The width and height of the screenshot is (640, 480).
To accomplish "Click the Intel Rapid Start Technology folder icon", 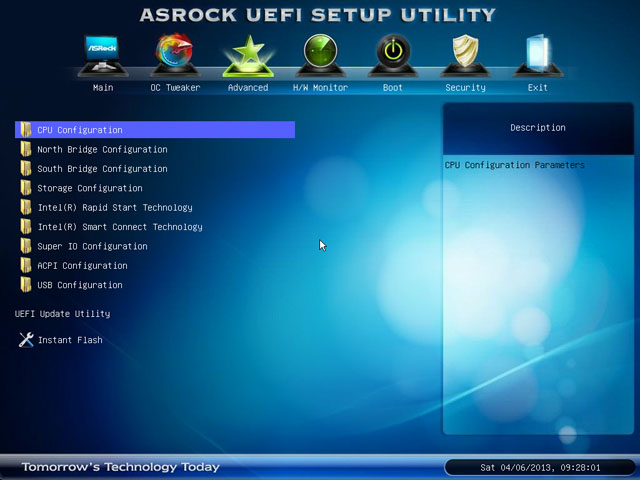I will click(26, 207).
